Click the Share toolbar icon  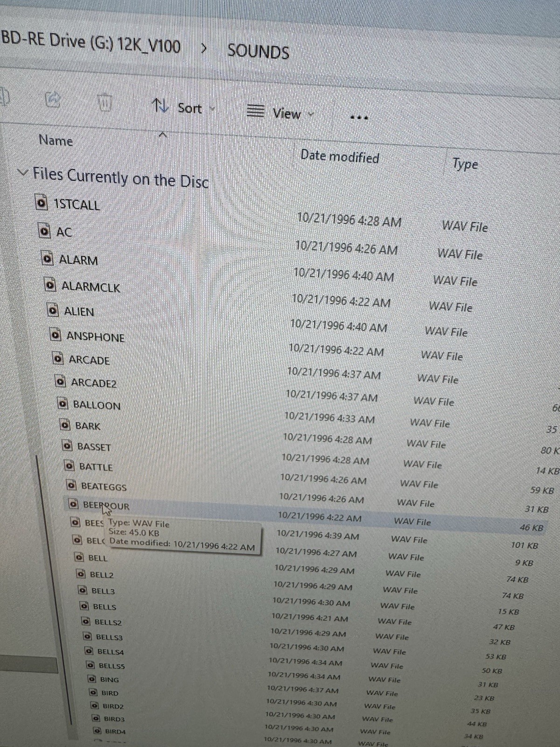(53, 99)
